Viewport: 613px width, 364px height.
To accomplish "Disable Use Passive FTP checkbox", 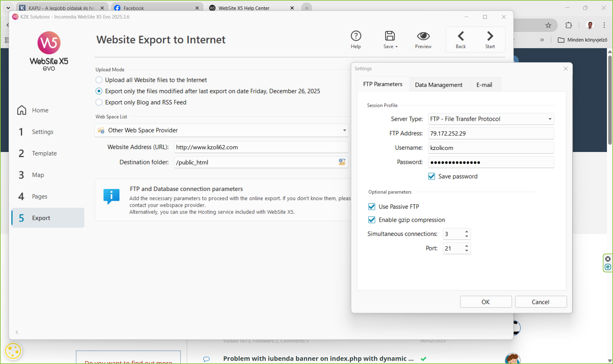I will tap(372, 207).
